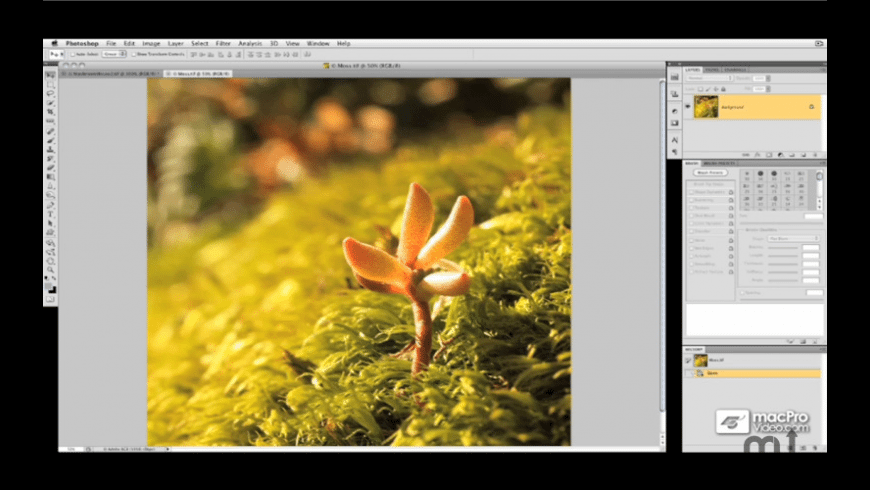Toggle the Show Transform Controls checkbox
870x490 pixels.
(x=135, y=54)
